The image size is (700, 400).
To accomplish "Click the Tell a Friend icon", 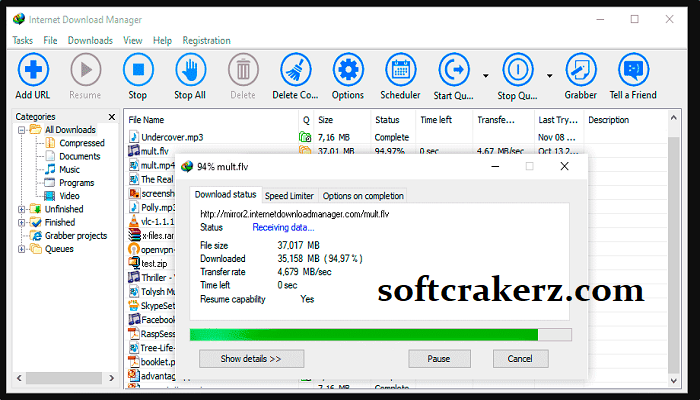I will click(633, 69).
